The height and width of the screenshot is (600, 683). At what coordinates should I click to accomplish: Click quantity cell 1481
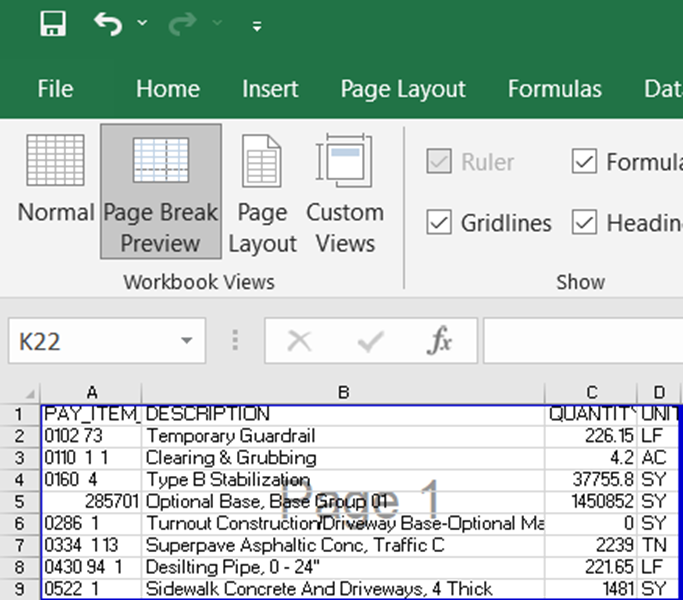click(591, 589)
